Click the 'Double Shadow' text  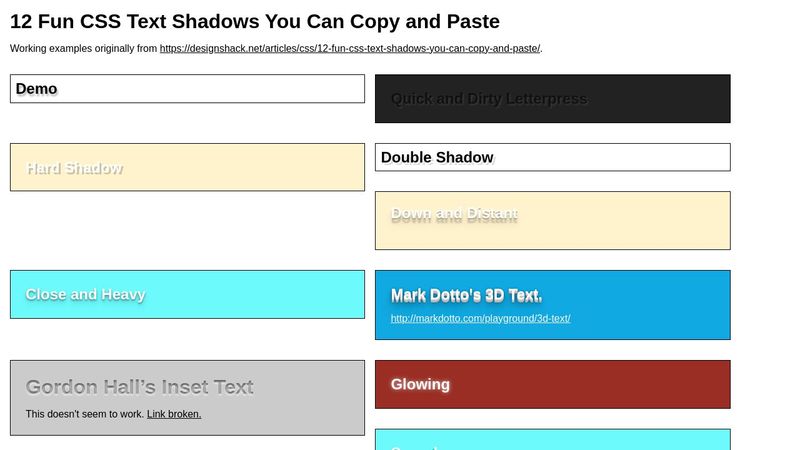click(437, 157)
